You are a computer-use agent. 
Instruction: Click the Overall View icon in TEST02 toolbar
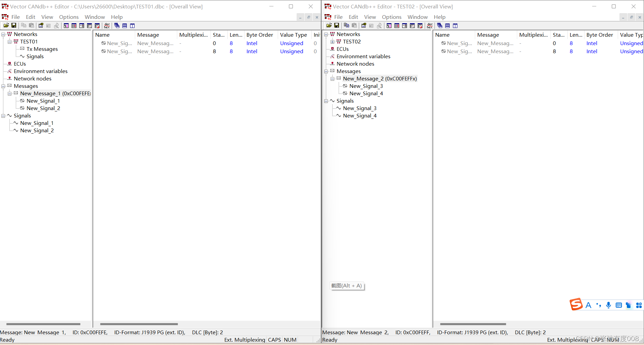pos(389,26)
